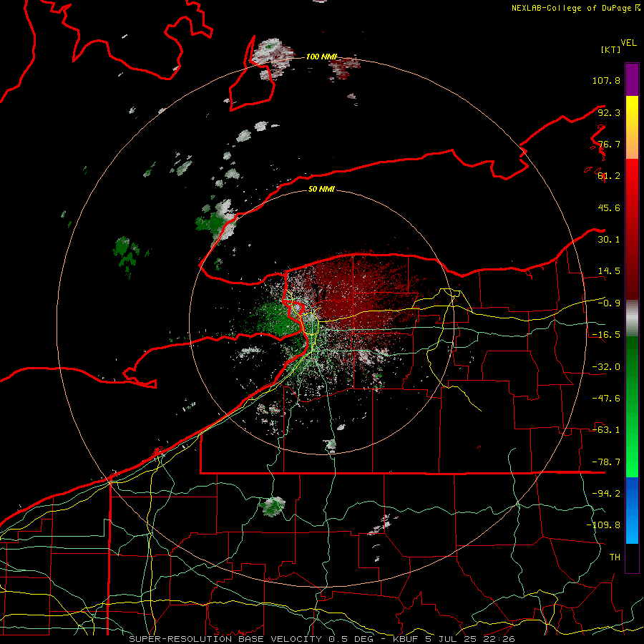
Task: Click the 61.2 scale value
Action: click(x=609, y=176)
